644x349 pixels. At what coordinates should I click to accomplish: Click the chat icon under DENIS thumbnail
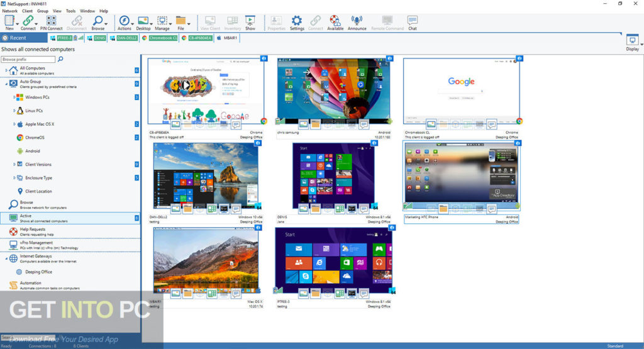364,209
